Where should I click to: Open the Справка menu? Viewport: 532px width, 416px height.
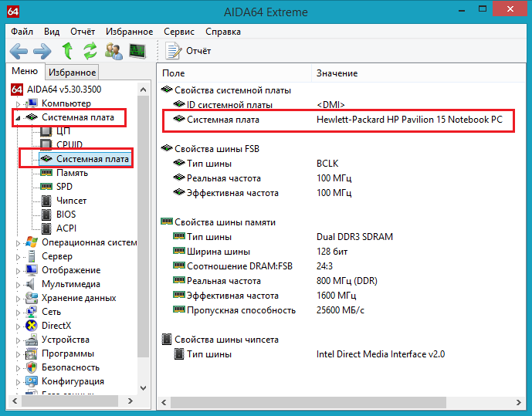coord(223,32)
